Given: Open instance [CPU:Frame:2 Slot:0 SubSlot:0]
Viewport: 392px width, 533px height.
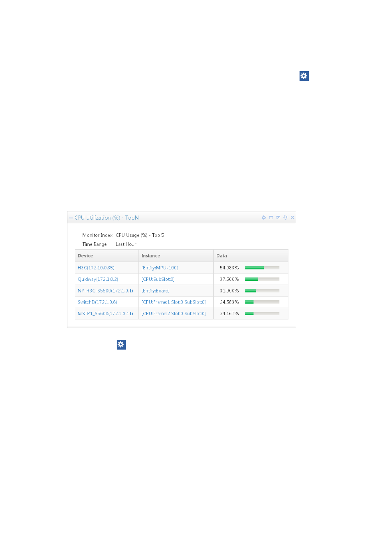Looking at the screenshot, I should [174, 314].
